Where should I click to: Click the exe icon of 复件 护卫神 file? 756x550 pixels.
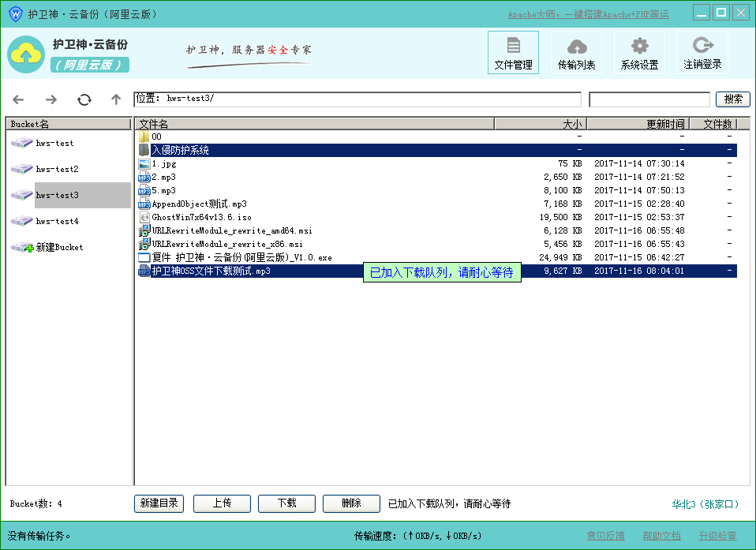tap(144, 257)
